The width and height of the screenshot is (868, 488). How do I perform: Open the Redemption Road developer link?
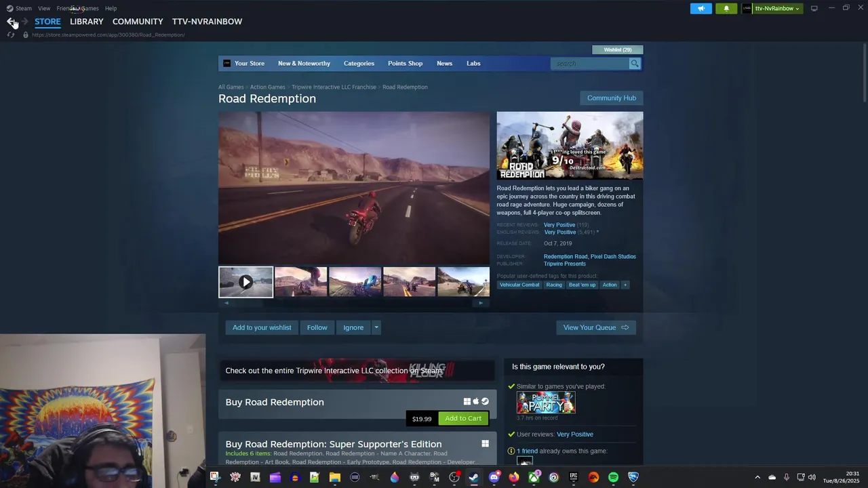(565, 257)
